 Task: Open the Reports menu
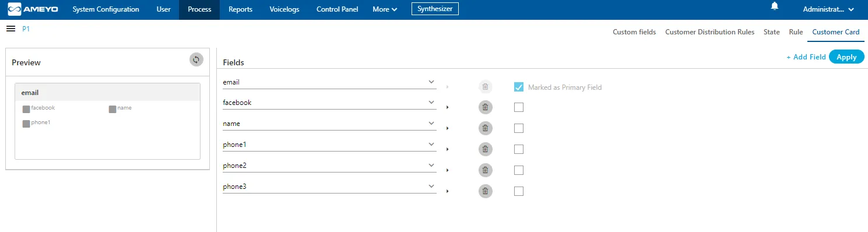240,9
